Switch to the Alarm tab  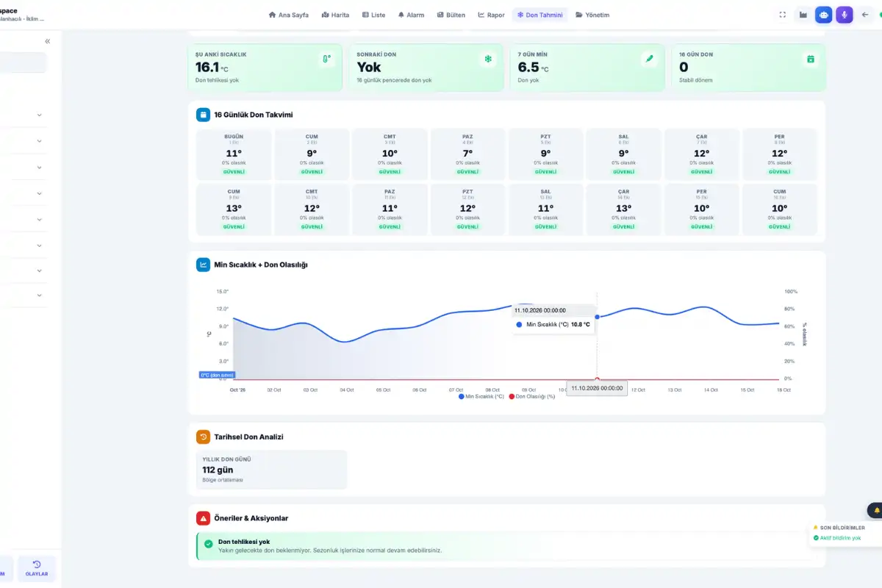[411, 15]
